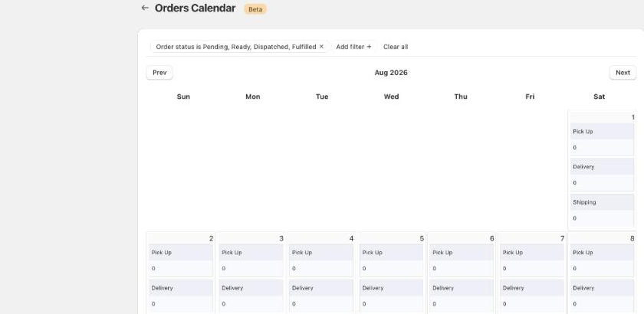
Task: Click the Orders Calendar page title
Action: click(x=195, y=8)
